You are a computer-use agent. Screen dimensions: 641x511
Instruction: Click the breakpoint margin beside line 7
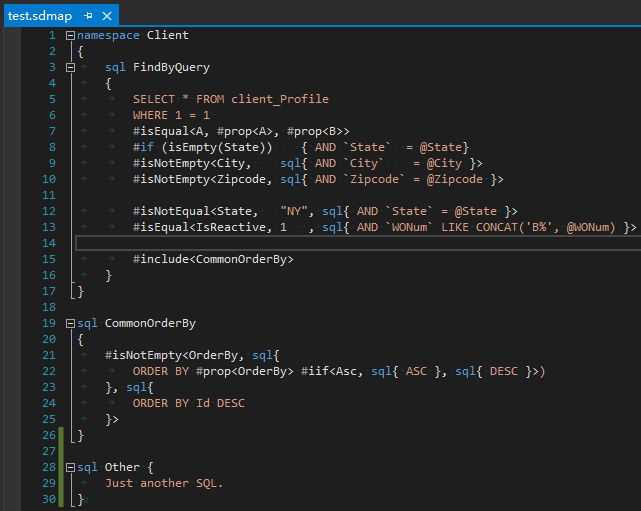(x=10, y=132)
